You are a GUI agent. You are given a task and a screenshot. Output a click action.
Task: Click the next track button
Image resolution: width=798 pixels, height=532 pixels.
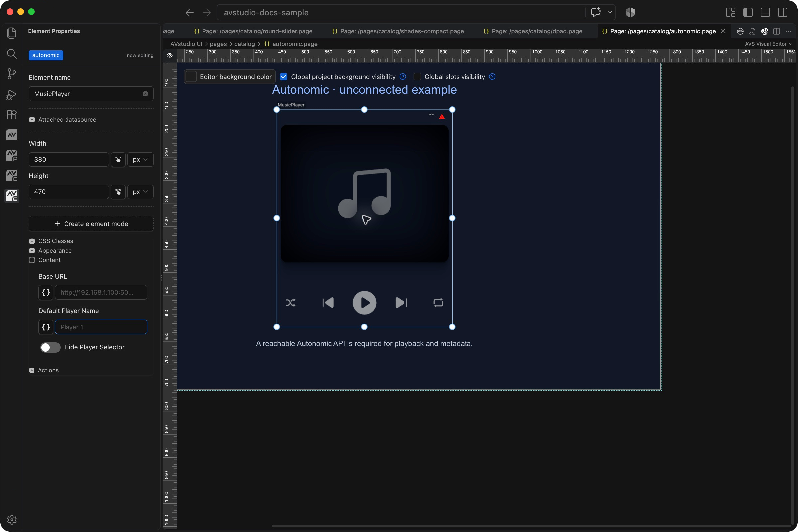click(x=401, y=303)
